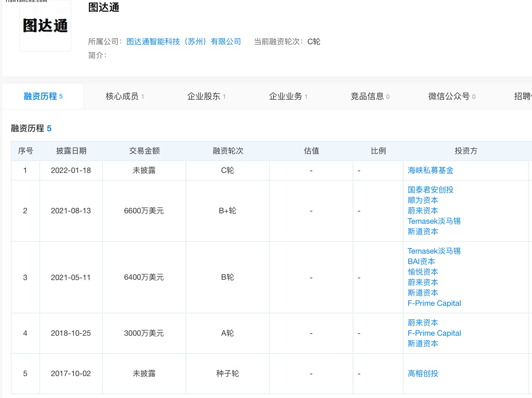The image size is (532, 398).
Task: Select date cell 2022-01-18
Action: tap(71, 170)
